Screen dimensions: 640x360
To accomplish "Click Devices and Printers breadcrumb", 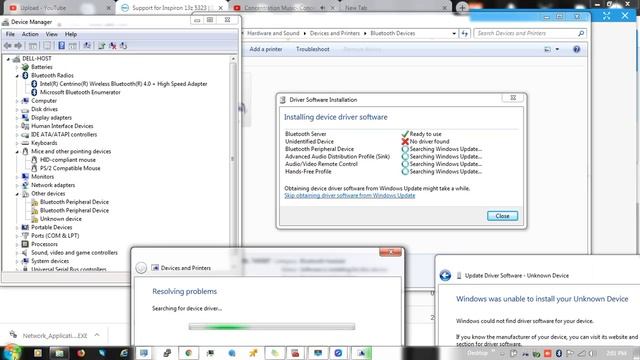I will coord(335,33).
